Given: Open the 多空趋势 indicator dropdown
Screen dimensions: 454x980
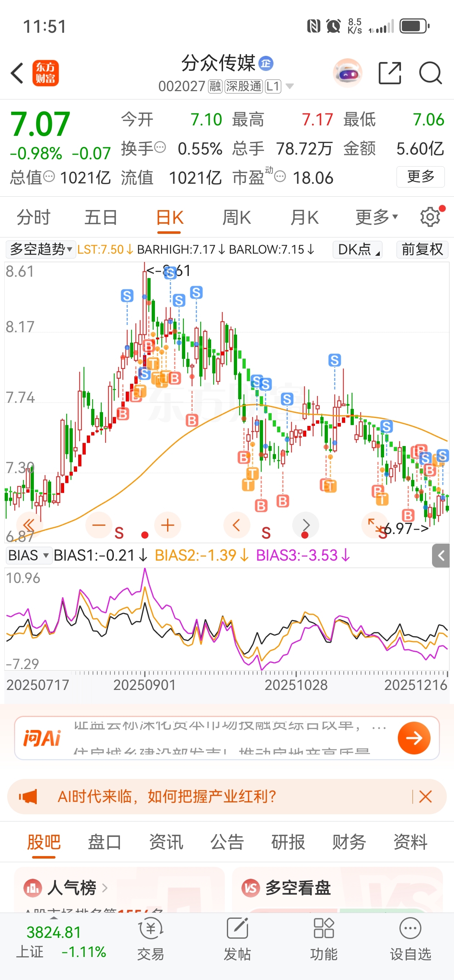Looking at the screenshot, I should coord(41,250).
